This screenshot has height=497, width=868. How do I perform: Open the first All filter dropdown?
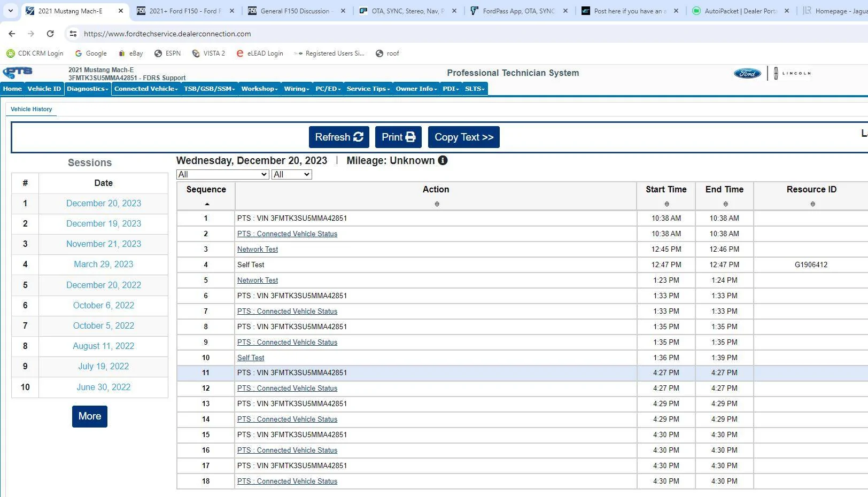[222, 174]
